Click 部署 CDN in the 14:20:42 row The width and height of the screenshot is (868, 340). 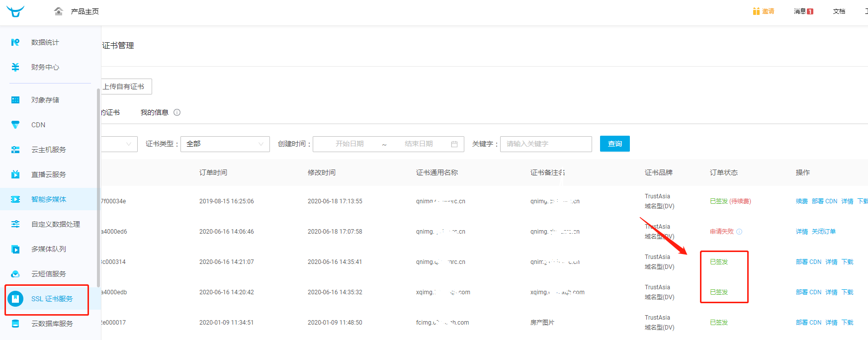(808, 292)
